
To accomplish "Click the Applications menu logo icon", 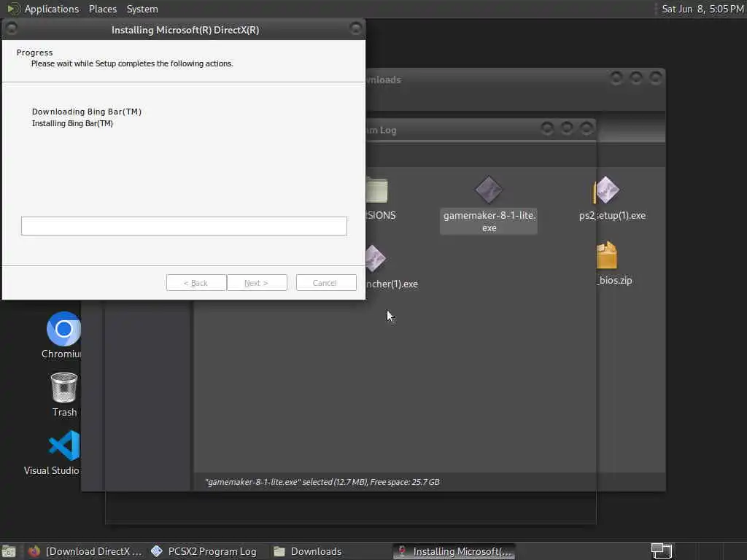I will coord(13,9).
